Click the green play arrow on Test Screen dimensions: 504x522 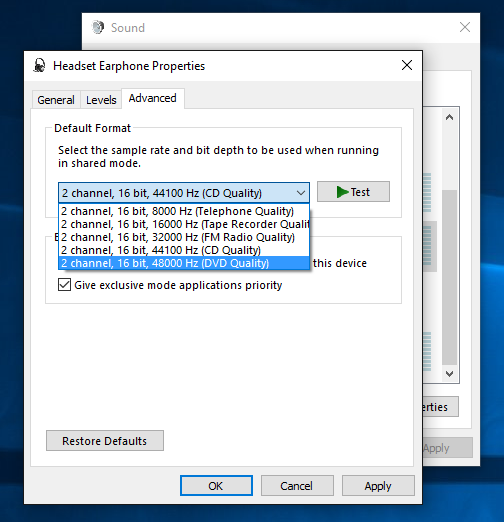coord(342,192)
